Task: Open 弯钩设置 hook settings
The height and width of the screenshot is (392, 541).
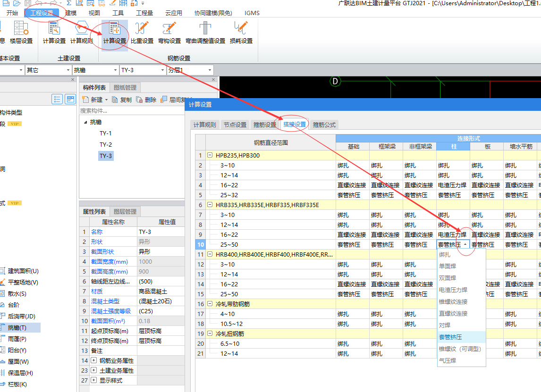Action: tap(169, 33)
